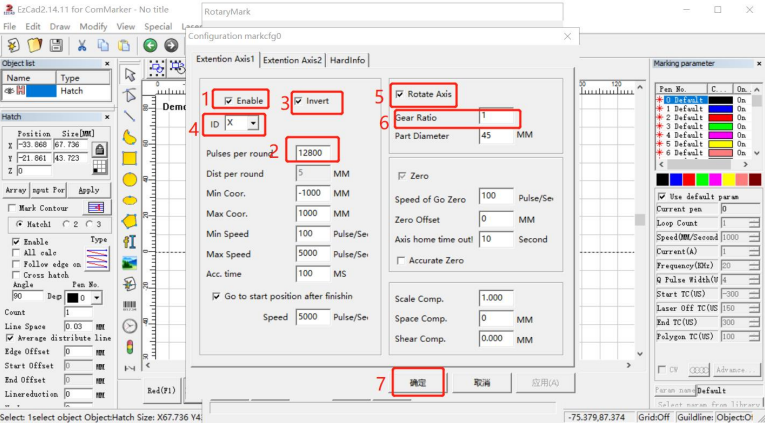Click the 确定 confirm button

(x=417, y=383)
